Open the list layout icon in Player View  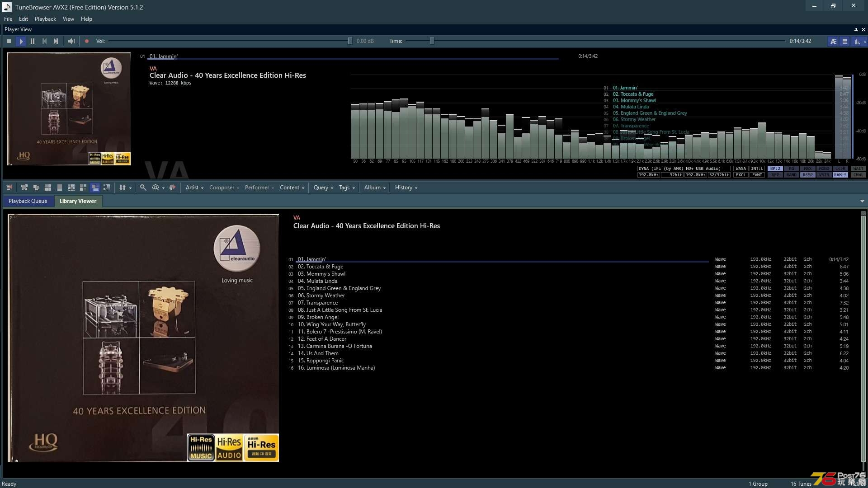click(844, 41)
